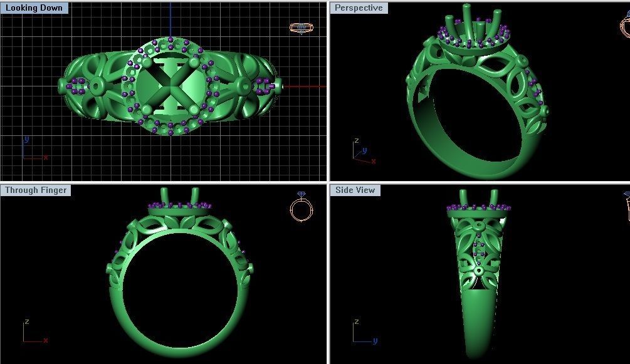The image size is (630, 364).
Task: Click the XYZ axis gizmo in Perspective viewport
Action: pos(364,150)
